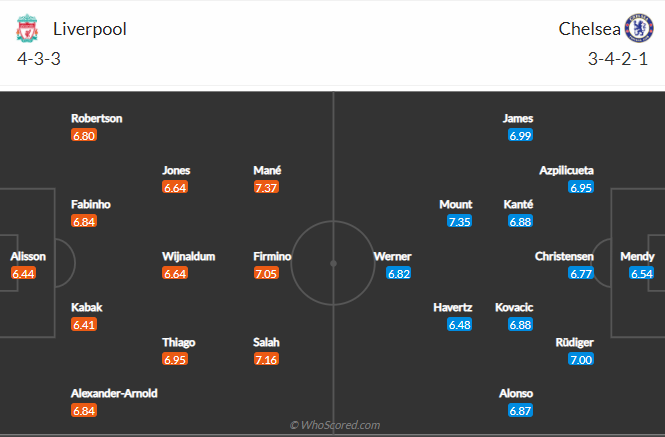Click the Chelsea club crest icon
Viewport: 665px width, 437px height.
click(636, 28)
